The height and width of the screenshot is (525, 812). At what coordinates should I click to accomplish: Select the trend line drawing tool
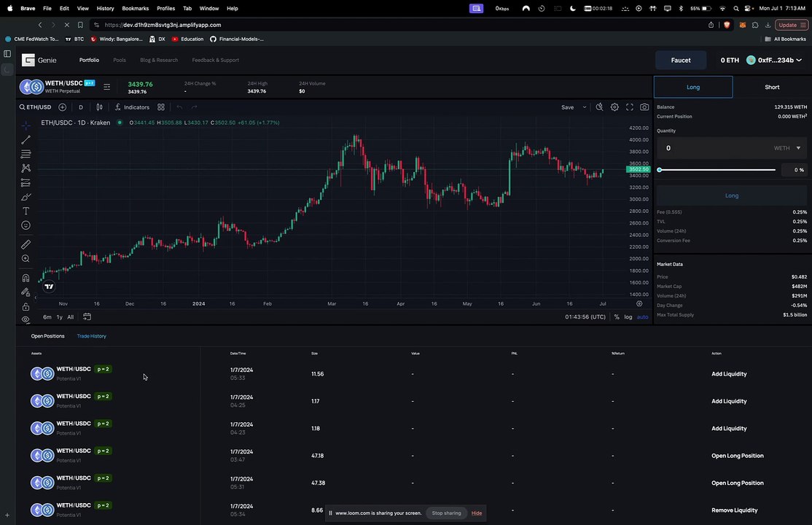26,140
